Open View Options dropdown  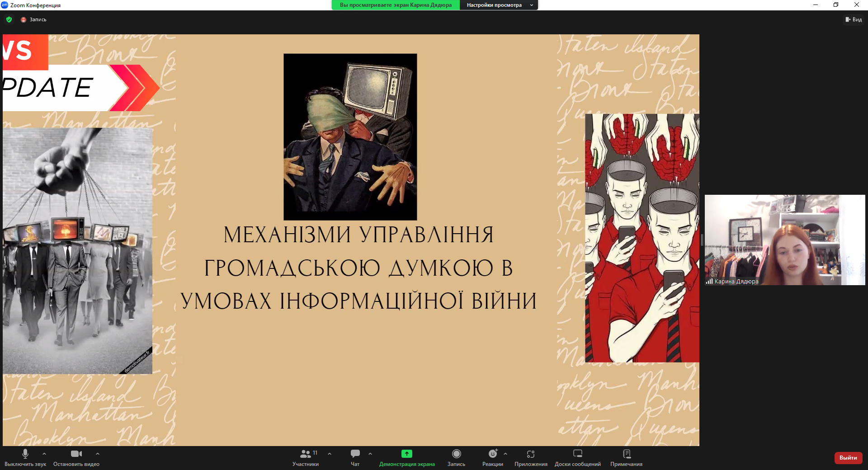pyautogui.click(x=499, y=5)
